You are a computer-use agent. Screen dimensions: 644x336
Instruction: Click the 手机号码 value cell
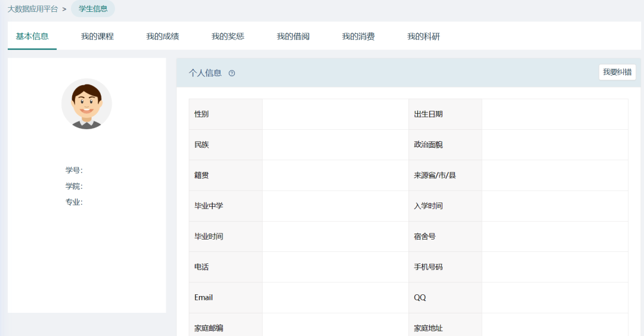click(x=555, y=267)
